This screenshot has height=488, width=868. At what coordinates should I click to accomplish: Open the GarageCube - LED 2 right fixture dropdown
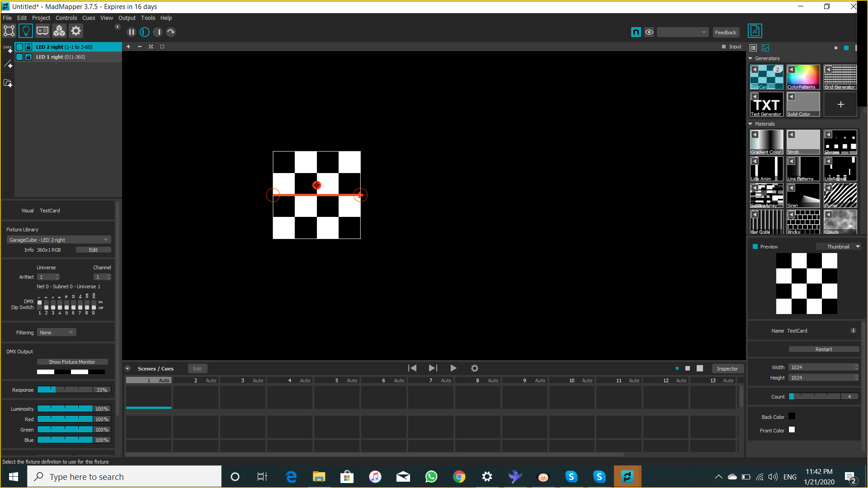(59, 240)
